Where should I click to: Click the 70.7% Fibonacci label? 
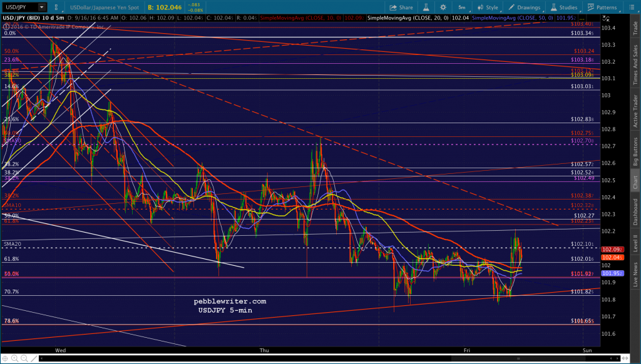tap(11, 291)
